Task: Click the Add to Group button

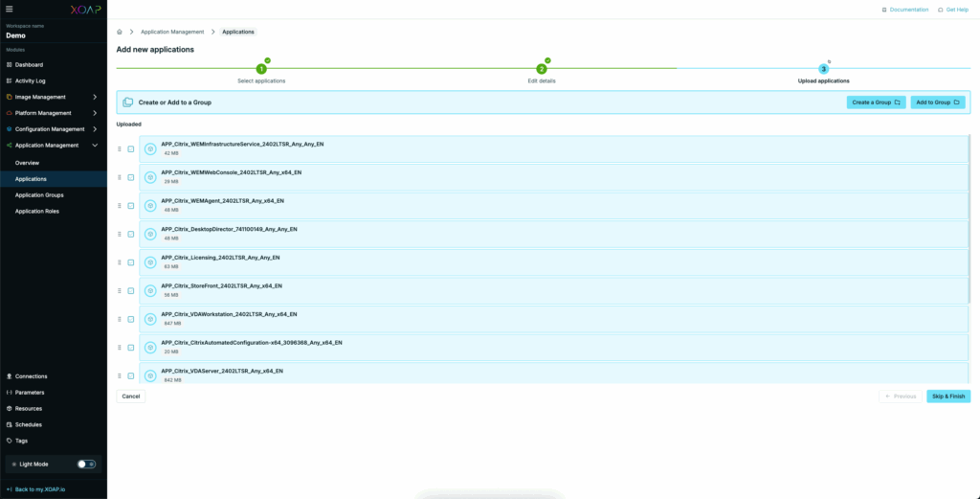Action: (x=938, y=102)
